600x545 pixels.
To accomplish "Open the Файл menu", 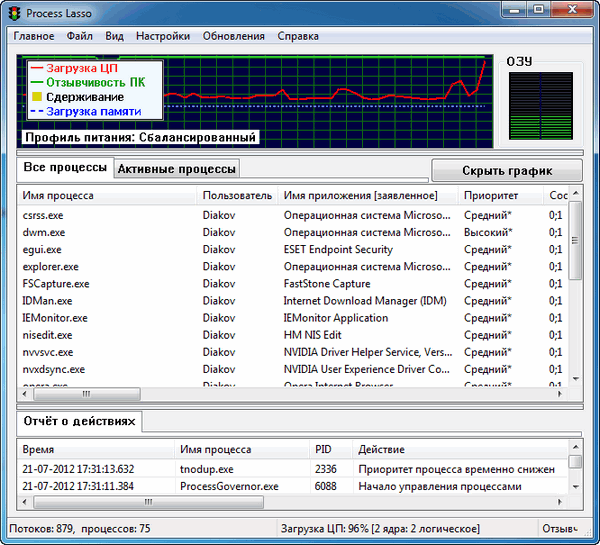I will coord(80,36).
